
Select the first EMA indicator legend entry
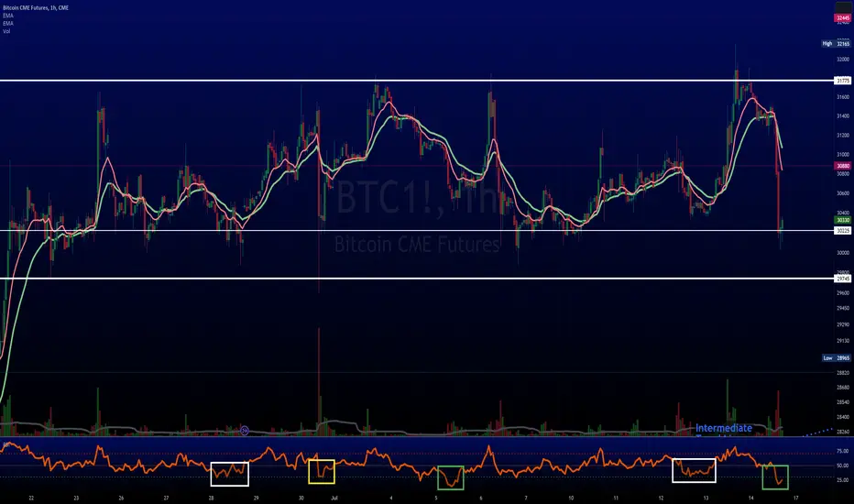coord(8,16)
